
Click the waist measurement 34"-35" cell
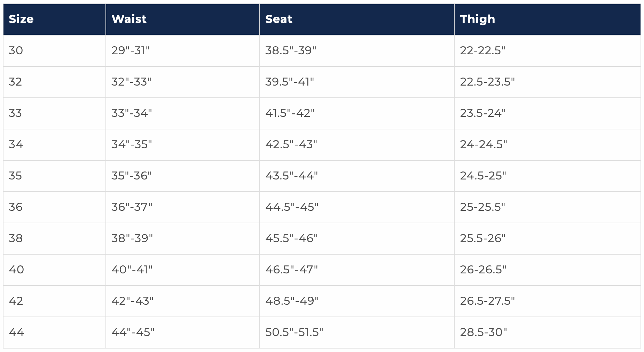click(132, 145)
